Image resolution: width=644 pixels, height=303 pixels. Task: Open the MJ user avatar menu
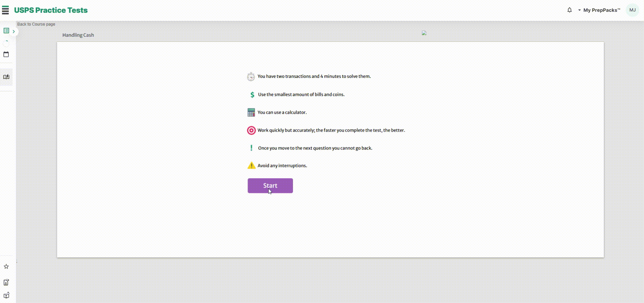(633, 10)
